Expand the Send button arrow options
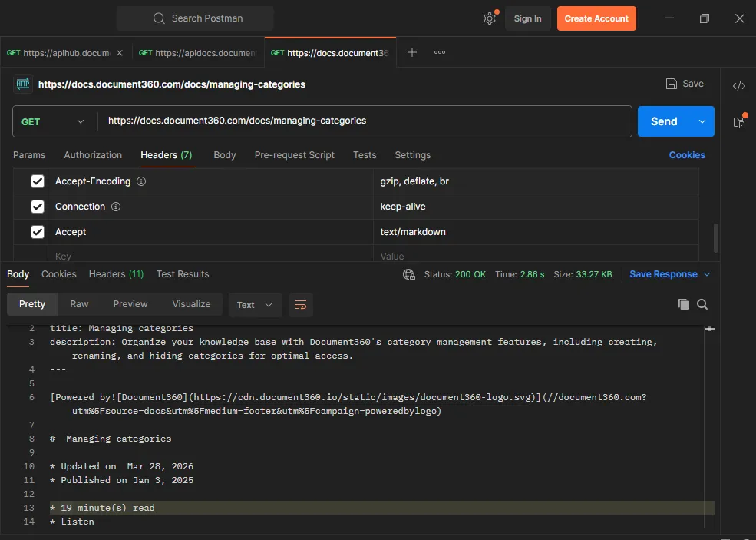 (702, 121)
